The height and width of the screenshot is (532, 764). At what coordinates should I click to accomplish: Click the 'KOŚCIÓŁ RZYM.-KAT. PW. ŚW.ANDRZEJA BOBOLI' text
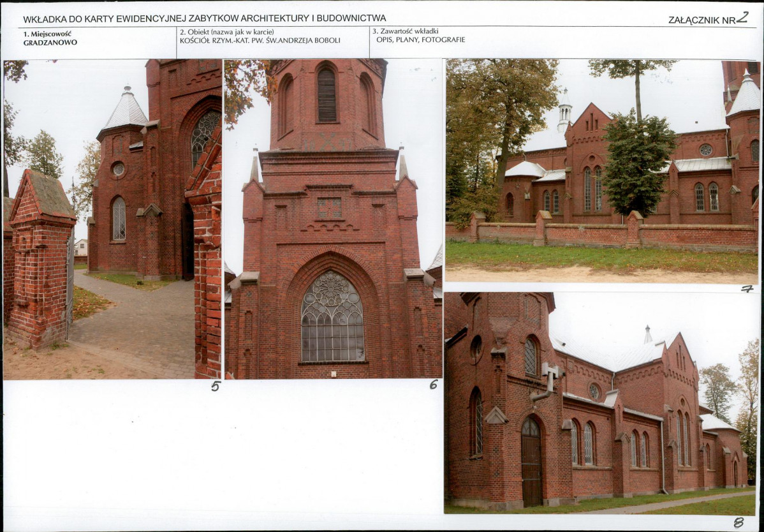[x=260, y=40]
